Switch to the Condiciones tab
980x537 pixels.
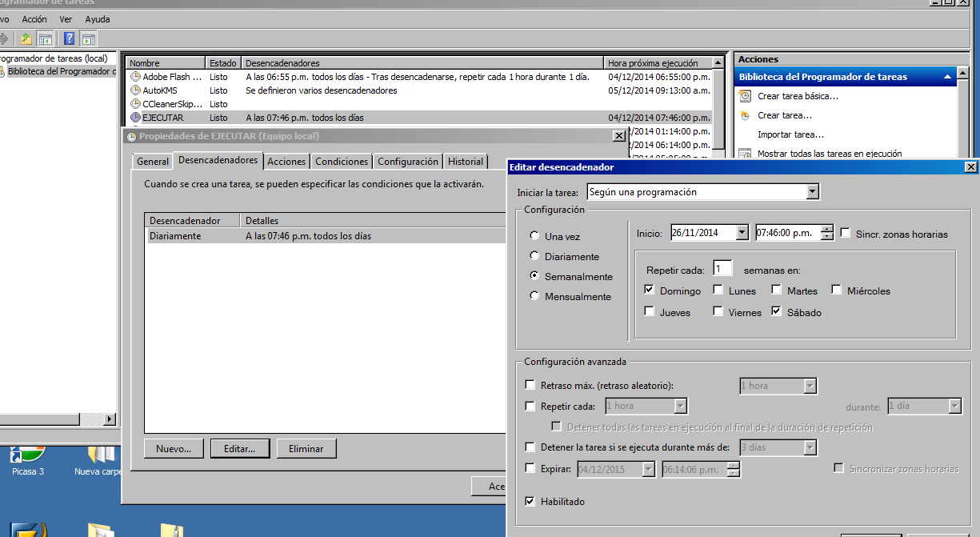point(341,161)
